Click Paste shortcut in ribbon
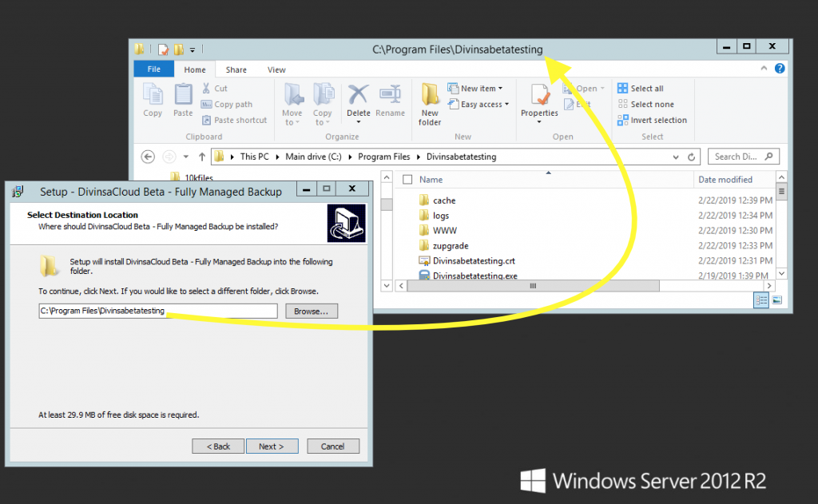Viewport: 818px width, 504px height. [x=234, y=120]
